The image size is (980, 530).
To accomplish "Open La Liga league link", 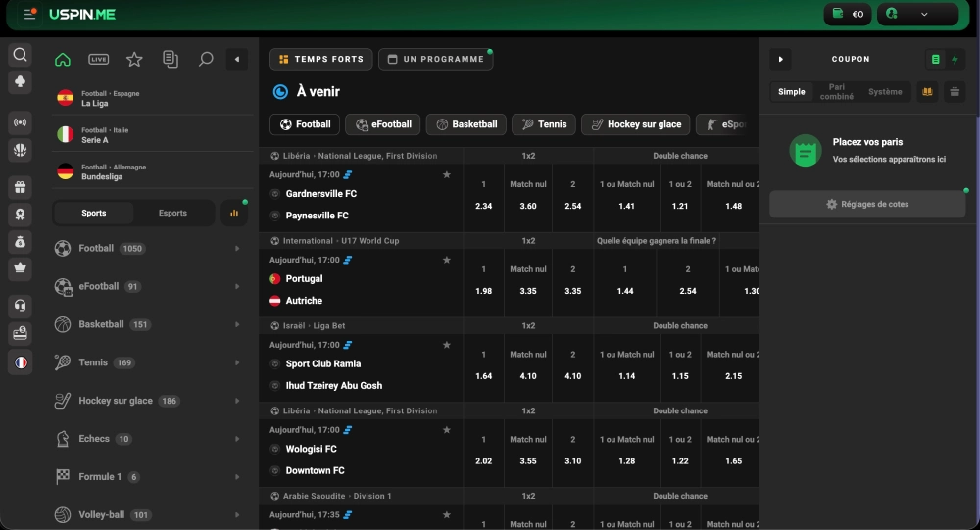I will pos(153,98).
